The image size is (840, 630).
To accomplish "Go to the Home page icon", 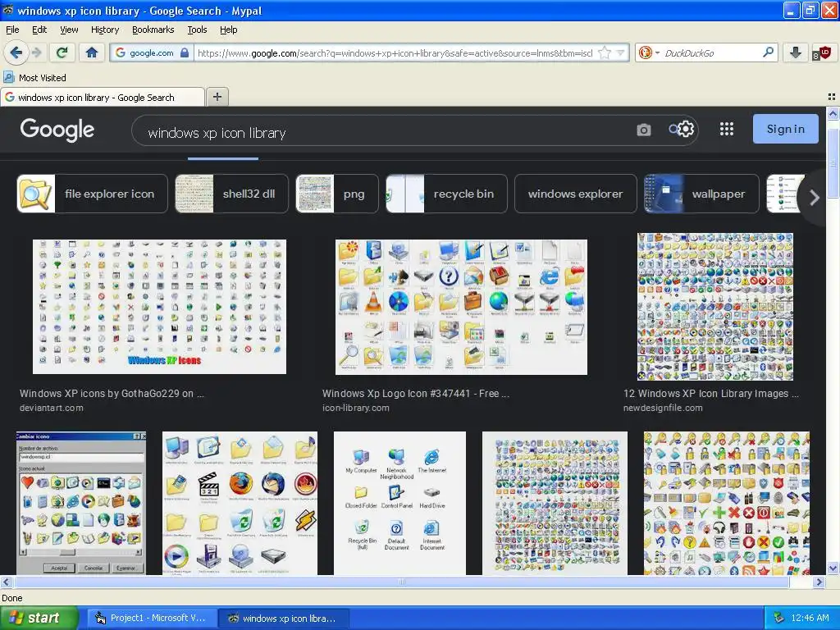I will click(x=92, y=52).
